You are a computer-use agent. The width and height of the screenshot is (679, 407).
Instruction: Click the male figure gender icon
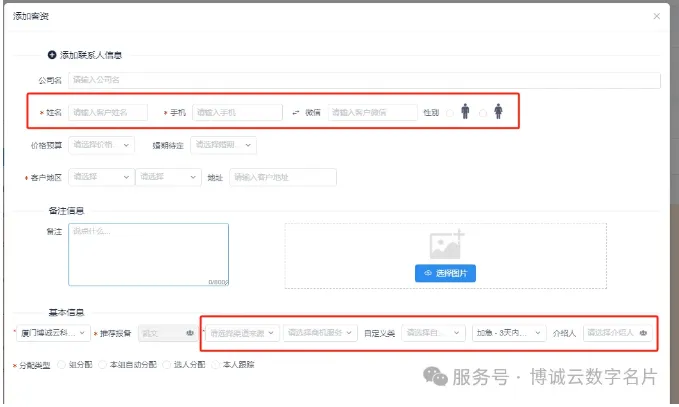(x=464, y=113)
